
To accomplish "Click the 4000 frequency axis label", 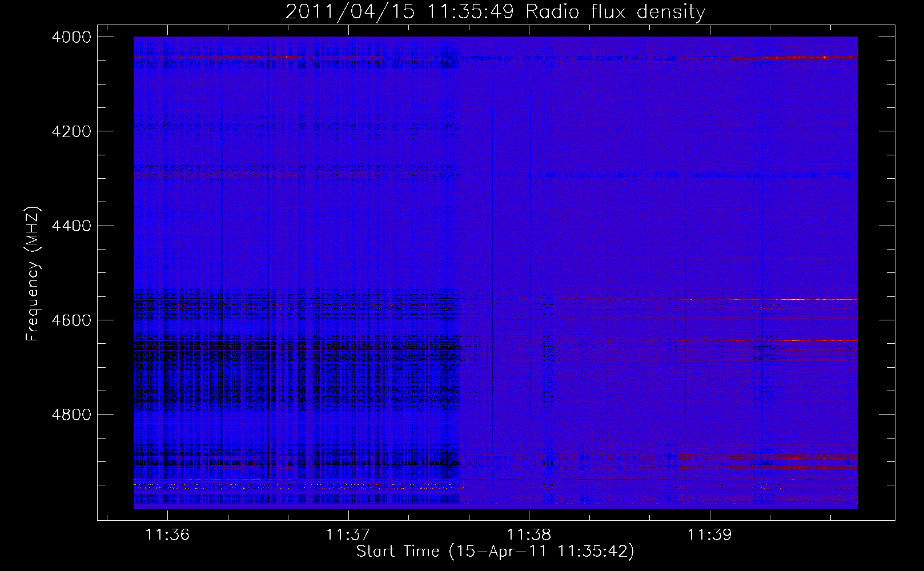I will click(71, 37).
